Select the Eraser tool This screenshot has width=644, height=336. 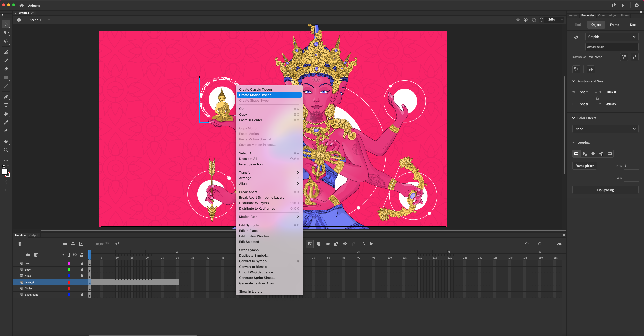coord(6,69)
